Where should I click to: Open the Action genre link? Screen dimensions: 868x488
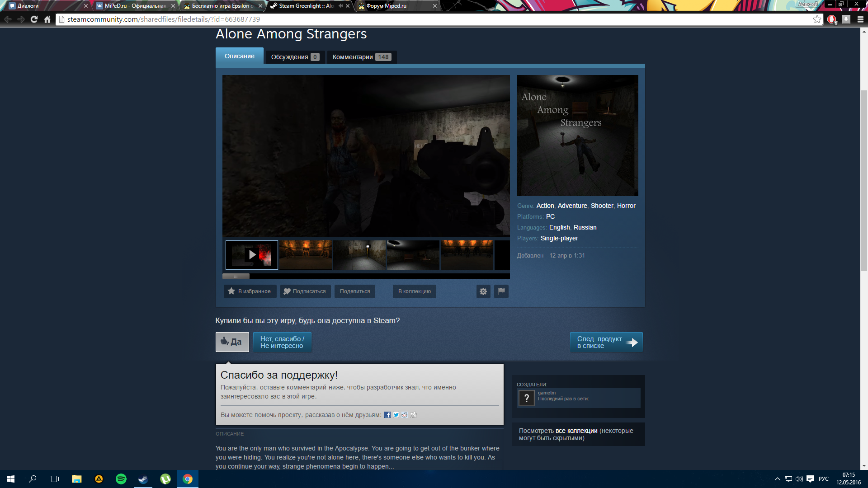click(545, 206)
